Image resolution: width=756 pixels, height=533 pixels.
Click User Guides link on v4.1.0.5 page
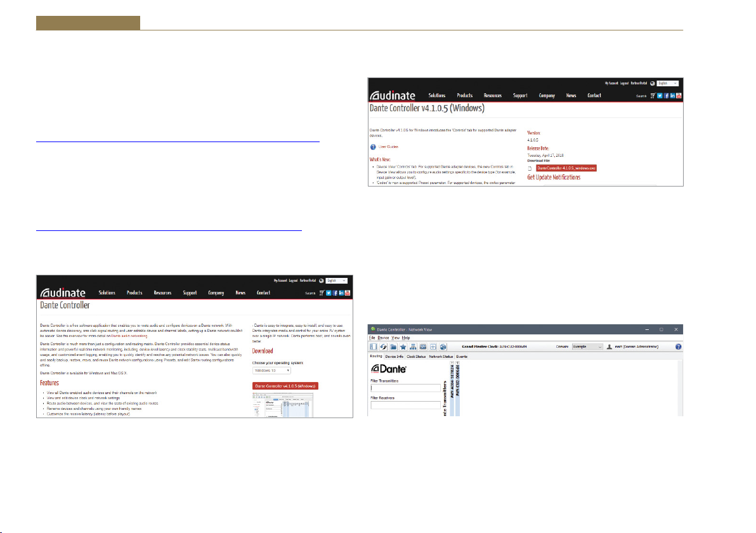pyautogui.click(x=389, y=147)
